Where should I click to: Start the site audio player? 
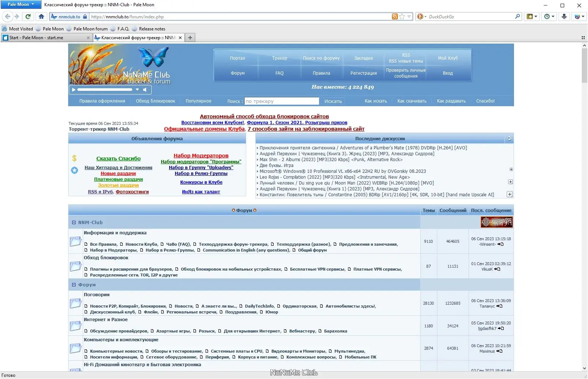point(74,89)
